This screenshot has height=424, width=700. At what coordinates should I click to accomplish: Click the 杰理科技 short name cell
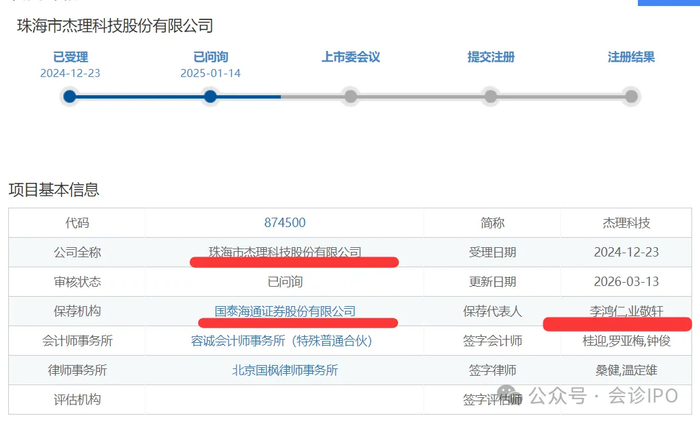pos(625,223)
